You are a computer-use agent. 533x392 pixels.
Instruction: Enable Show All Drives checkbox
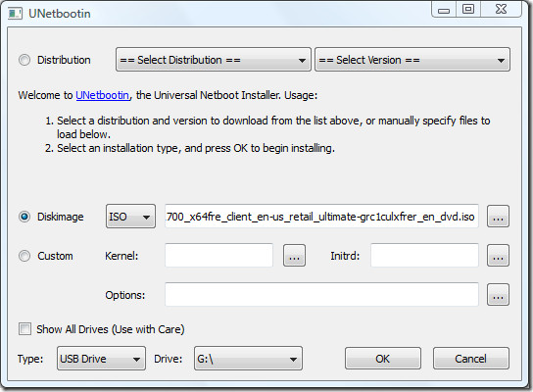24,329
